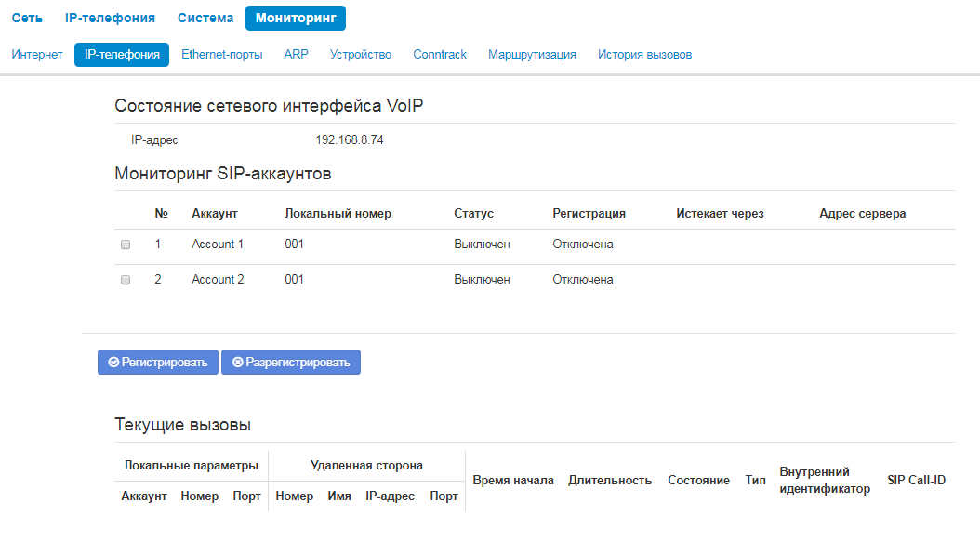The width and height of the screenshot is (980, 542).
Task: Open the Устройство tab
Action: click(x=361, y=55)
